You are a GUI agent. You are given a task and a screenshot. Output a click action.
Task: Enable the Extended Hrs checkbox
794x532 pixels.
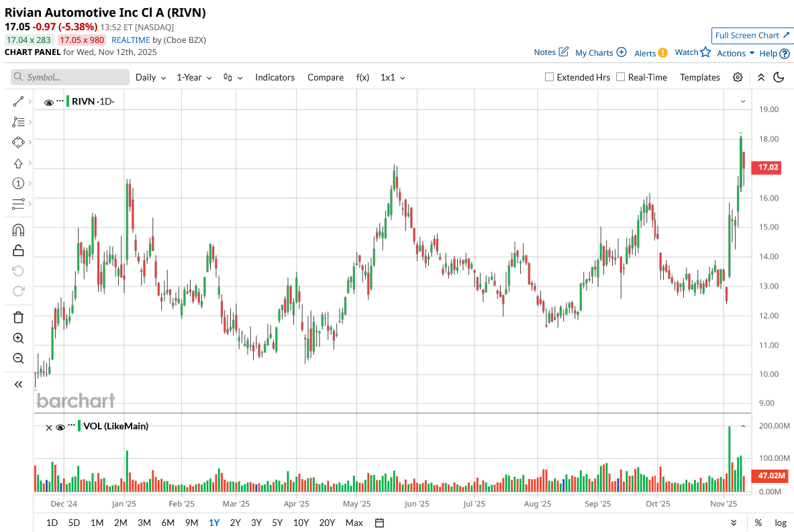pos(549,77)
